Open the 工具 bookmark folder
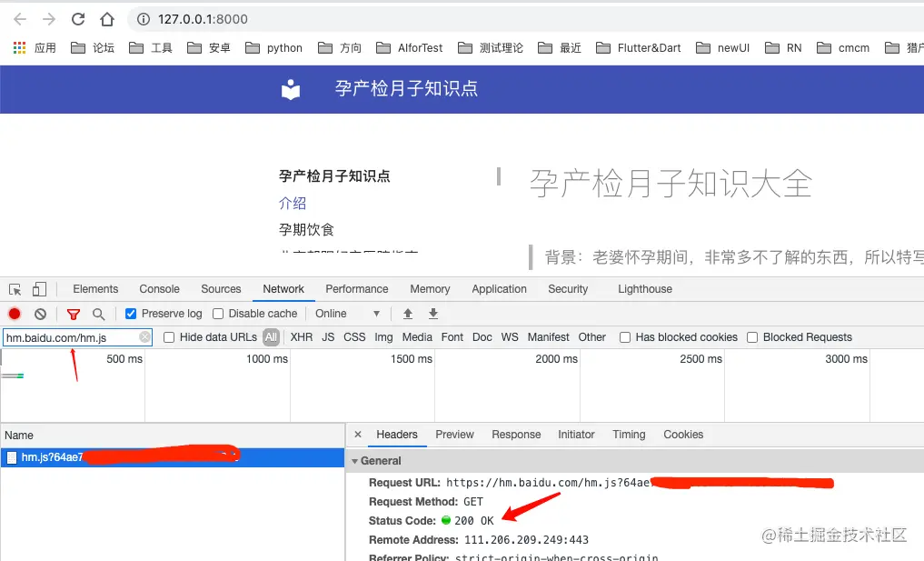Viewport: 924px width, 561px height. click(151, 48)
